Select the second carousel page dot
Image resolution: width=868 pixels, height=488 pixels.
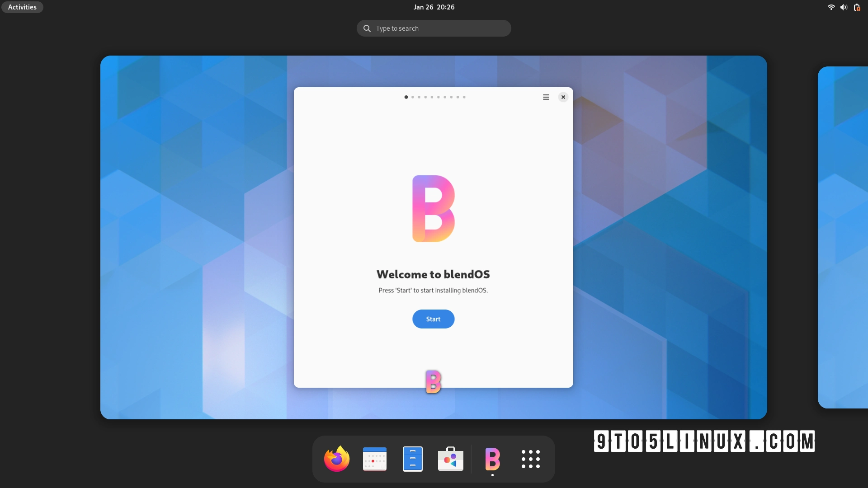413,97
